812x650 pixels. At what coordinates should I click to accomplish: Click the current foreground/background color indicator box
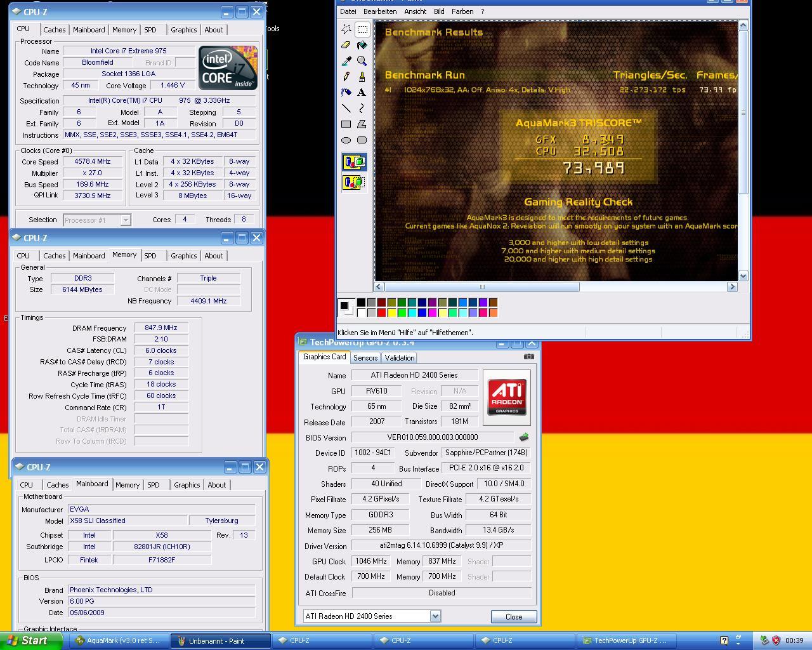click(x=346, y=308)
